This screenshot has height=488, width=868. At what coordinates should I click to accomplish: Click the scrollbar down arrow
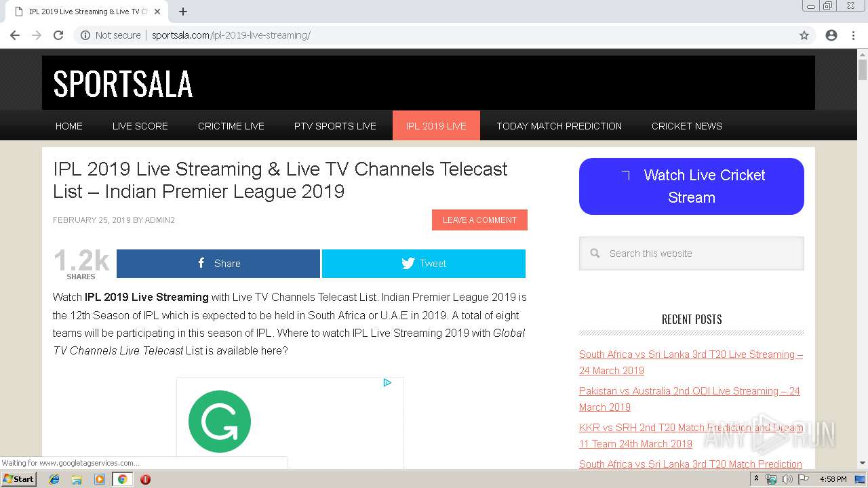point(863,463)
